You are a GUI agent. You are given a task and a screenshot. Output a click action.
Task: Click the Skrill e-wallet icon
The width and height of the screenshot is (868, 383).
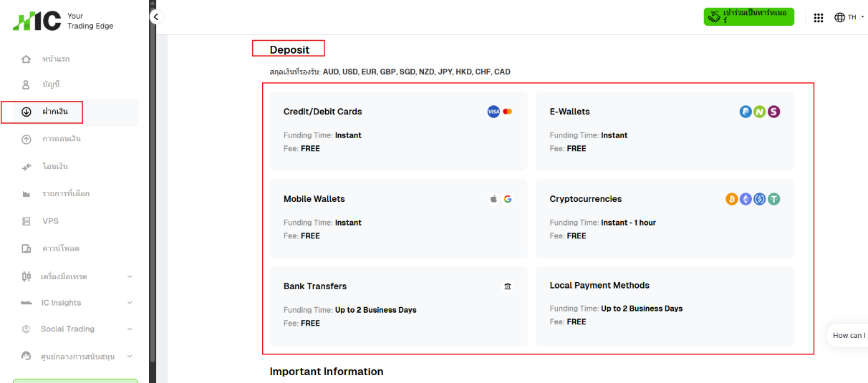click(773, 112)
